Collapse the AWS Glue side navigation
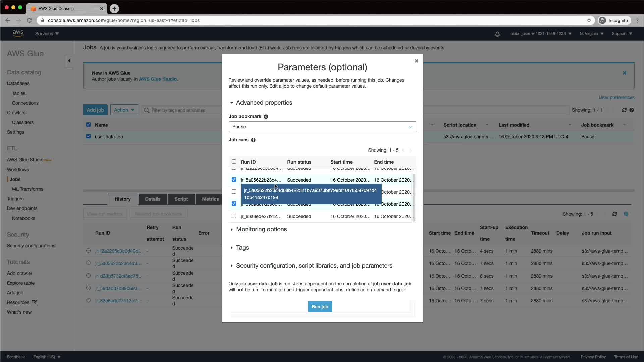 coord(69,61)
